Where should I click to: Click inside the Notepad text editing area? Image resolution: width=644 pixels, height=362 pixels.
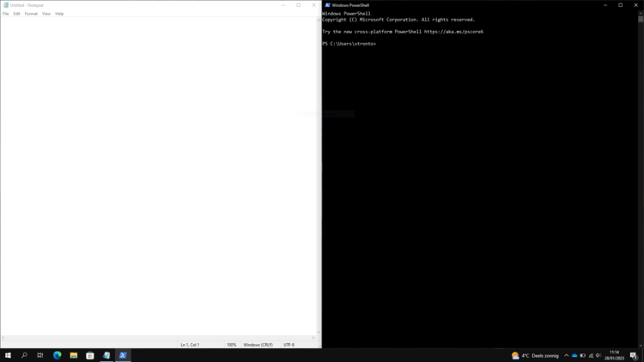(x=159, y=176)
